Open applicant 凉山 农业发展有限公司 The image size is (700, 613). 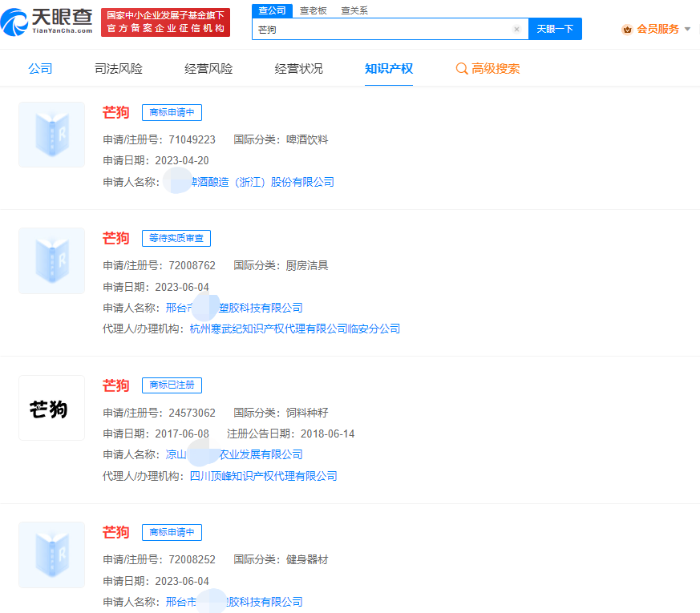[x=234, y=454]
